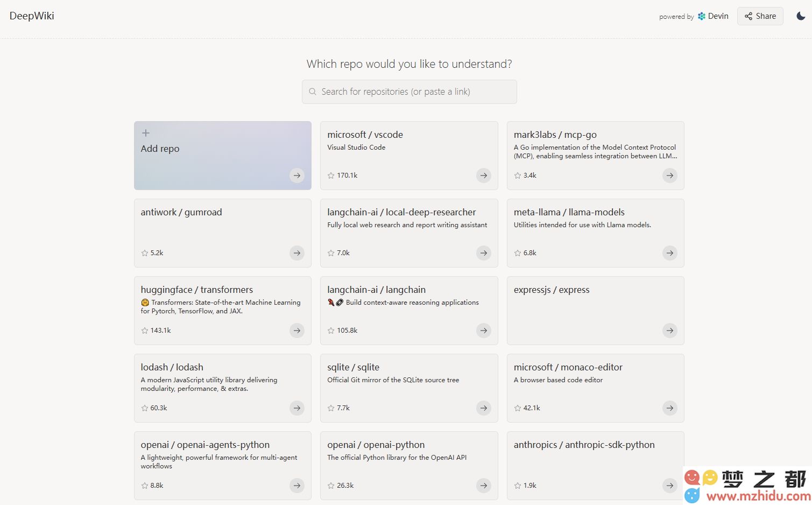Click 'Official Git mirror' sqlite description
The height and width of the screenshot is (505, 812).
point(393,380)
